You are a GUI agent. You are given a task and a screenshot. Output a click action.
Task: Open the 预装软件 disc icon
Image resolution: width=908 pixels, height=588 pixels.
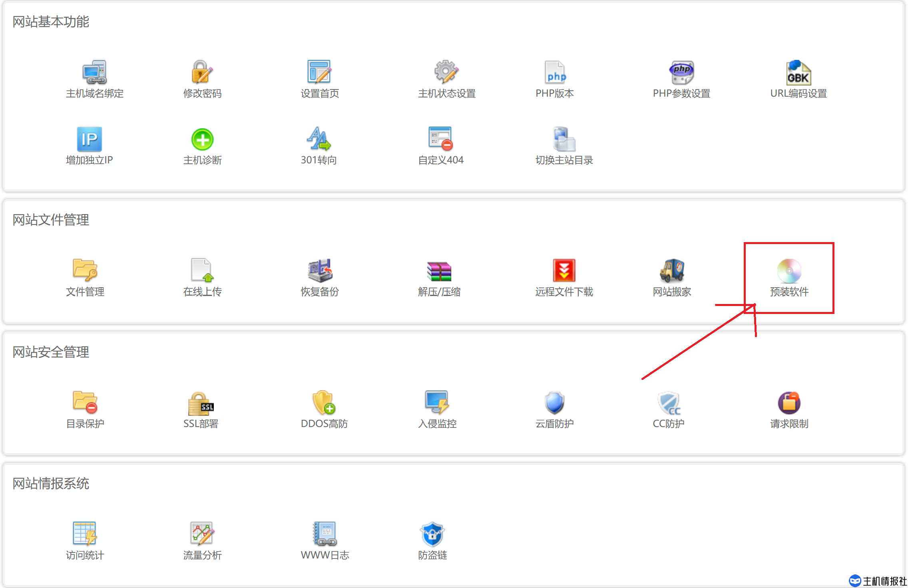point(789,271)
